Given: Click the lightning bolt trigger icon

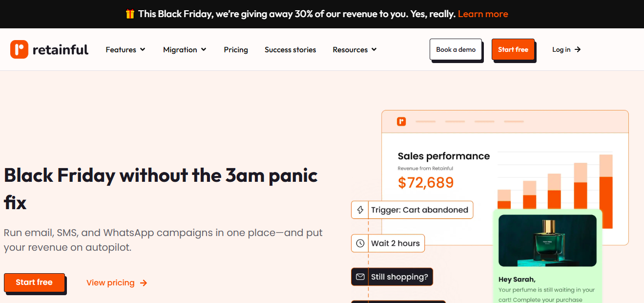Looking at the screenshot, I should [x=360, y=210].
